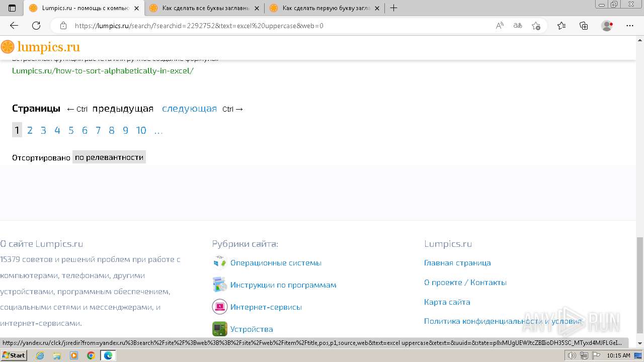Click the network tray icon
The height and width of the screenshot is (362, 644).
584,355
